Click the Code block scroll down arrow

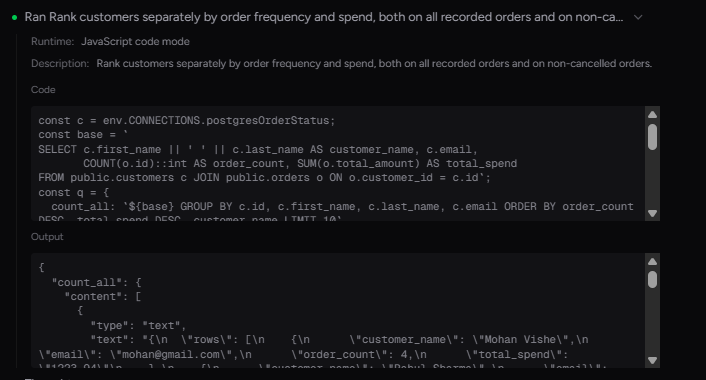[x=652, y=213]
